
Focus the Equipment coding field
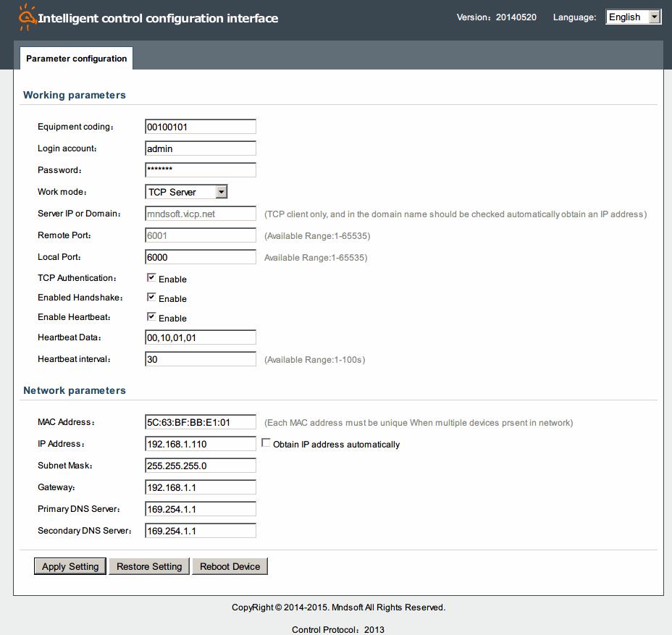201,127
